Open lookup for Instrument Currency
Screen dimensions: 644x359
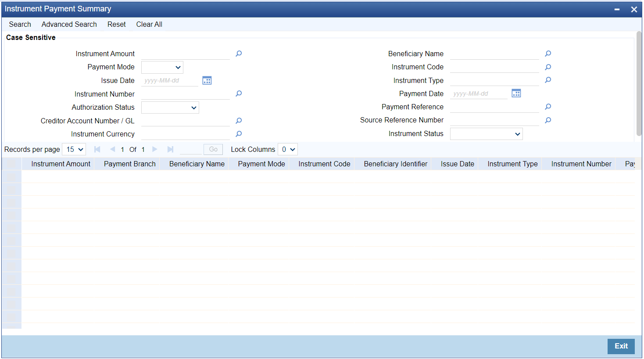pyautogui.click(x=239, y=134)
